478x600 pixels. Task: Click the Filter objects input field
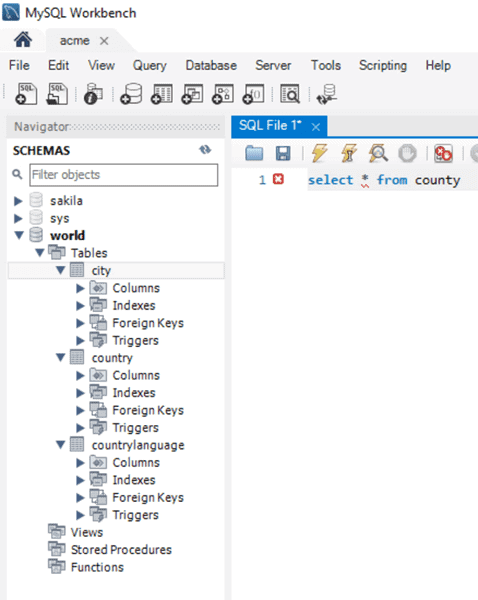pyautogui.click(x=124, y=175)
